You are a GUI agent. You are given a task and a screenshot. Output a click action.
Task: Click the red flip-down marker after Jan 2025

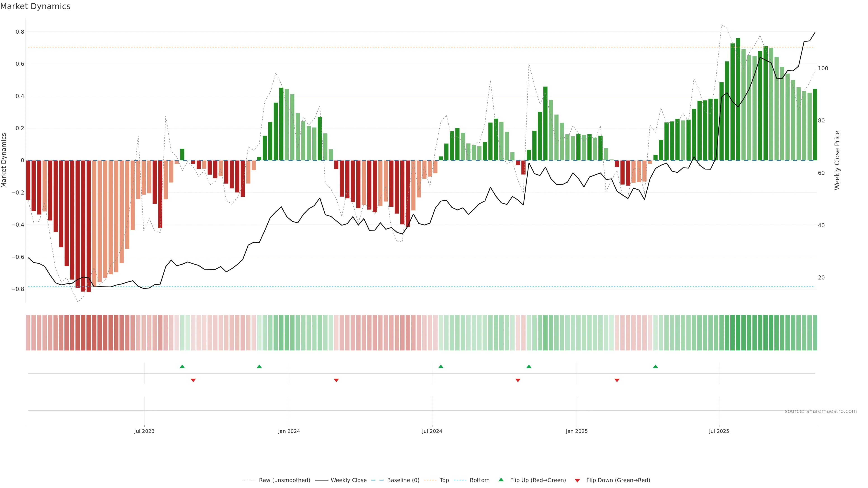[x=617, y=380]
